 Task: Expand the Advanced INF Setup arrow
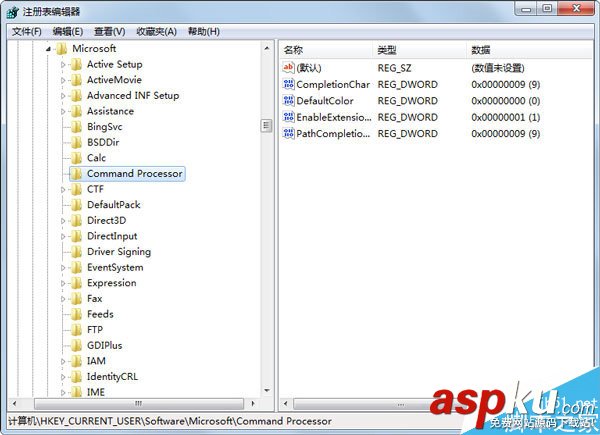point(63,96)
